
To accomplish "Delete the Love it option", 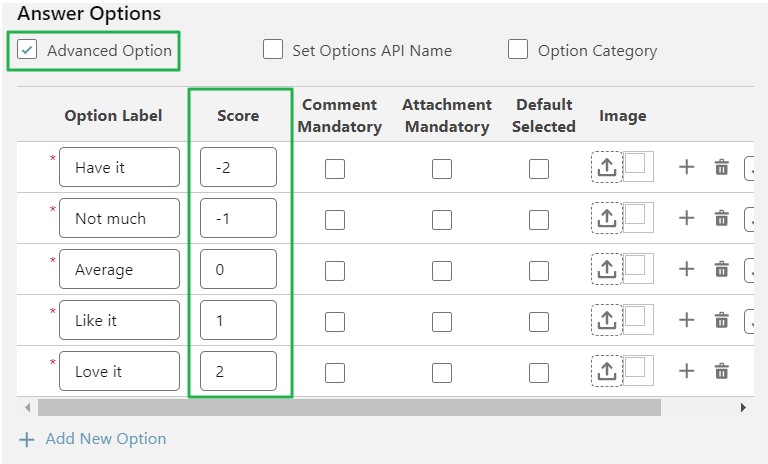I will coord(721,371).
